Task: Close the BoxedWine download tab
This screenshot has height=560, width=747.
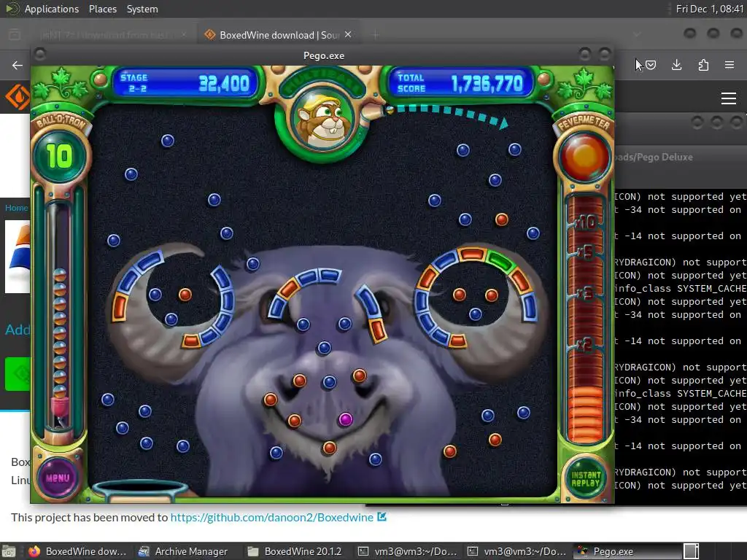Action: point(348,34)
